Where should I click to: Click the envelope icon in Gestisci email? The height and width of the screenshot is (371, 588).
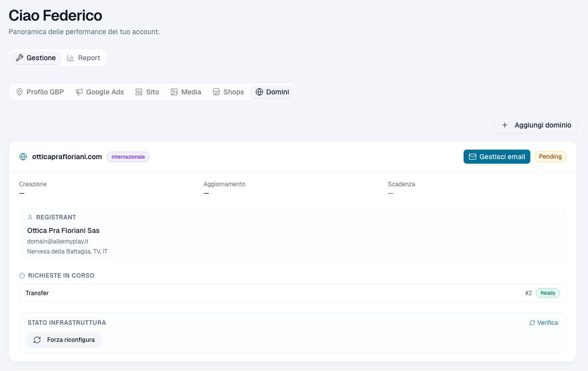[x=473, y=157]
